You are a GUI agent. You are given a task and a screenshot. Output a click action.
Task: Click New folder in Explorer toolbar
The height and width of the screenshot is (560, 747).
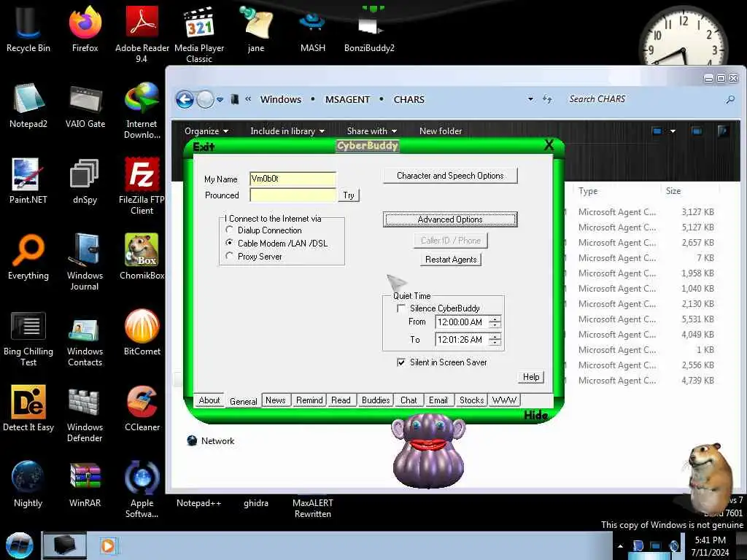click(441, 131)
